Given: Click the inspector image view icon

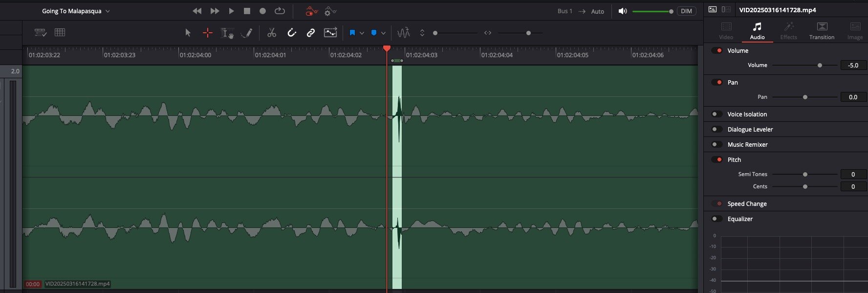Looking at the screenshot, I should [x=713, y=9].
